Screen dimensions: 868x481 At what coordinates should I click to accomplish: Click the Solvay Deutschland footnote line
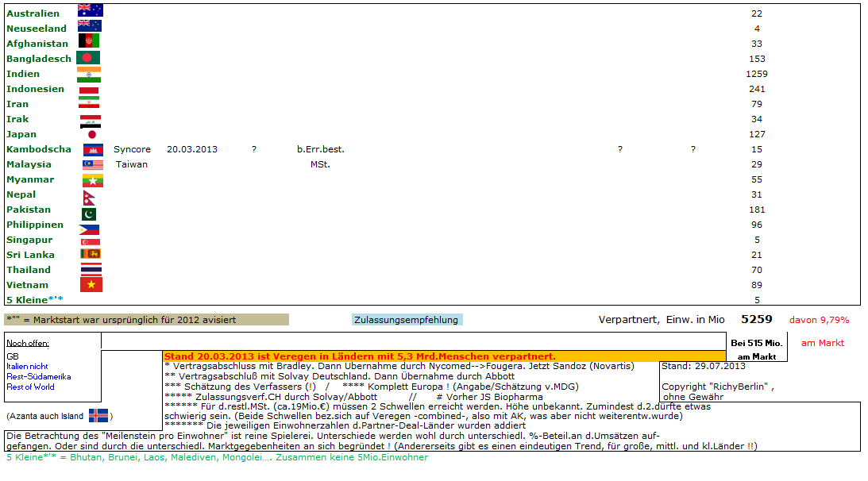point(339,376)
